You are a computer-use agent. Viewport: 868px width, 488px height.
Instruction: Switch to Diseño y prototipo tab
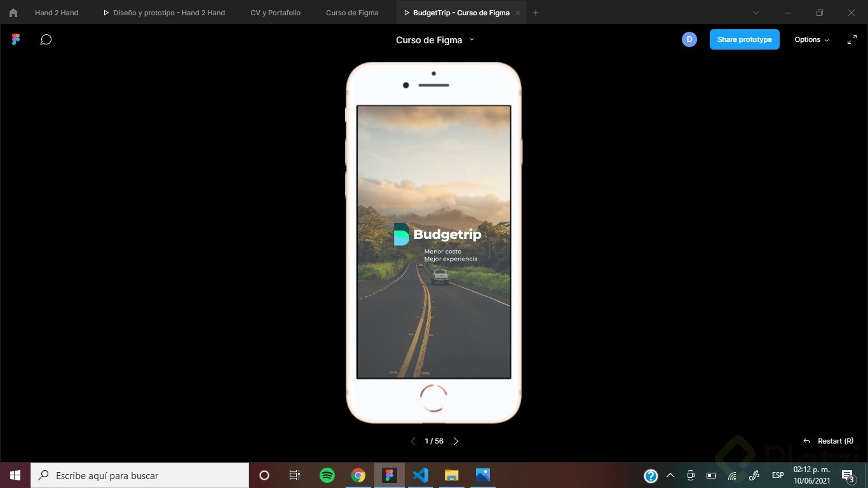click(164, 13)
